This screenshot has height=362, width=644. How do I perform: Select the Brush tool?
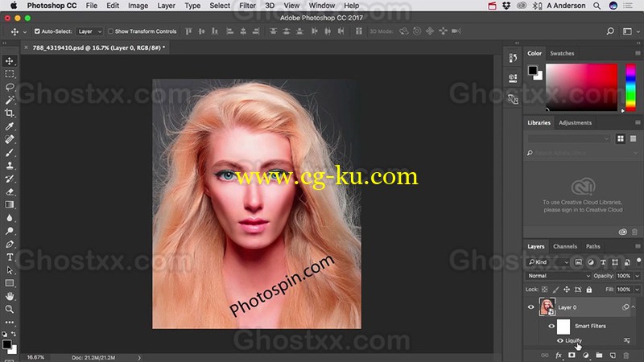click(x=10, y=153)
